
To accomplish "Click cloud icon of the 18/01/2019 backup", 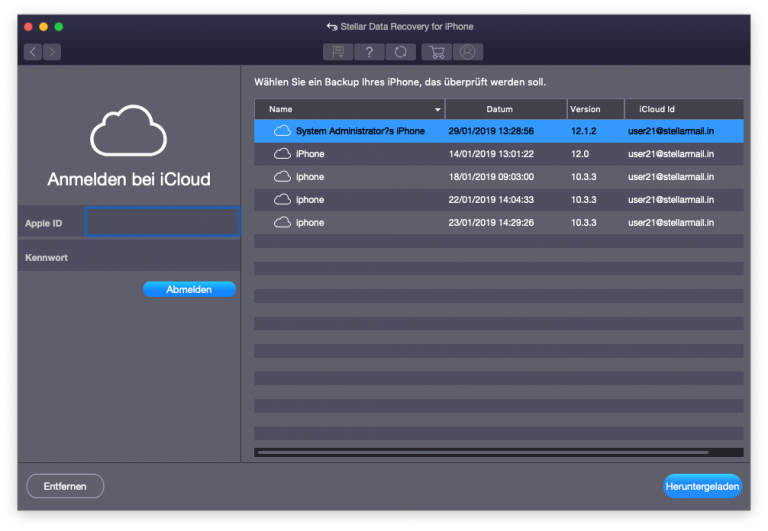I will [282, 177].
